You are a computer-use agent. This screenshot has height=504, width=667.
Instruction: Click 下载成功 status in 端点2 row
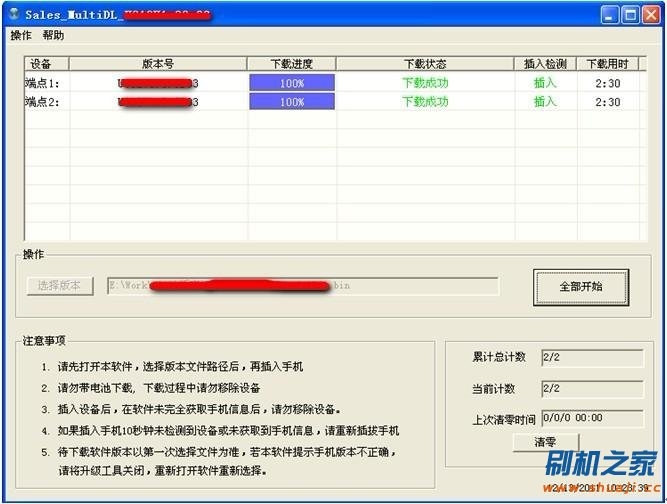click(425, 102)
